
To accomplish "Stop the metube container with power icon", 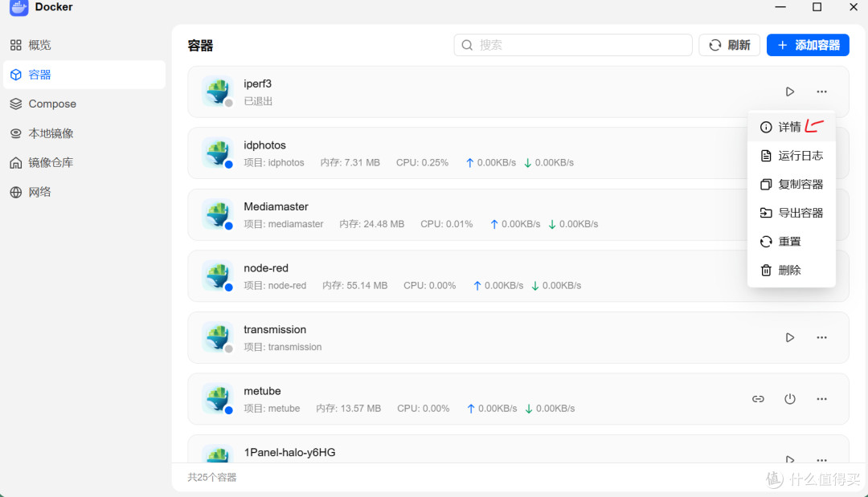I will pyautogui.click(x=790, y=399).
